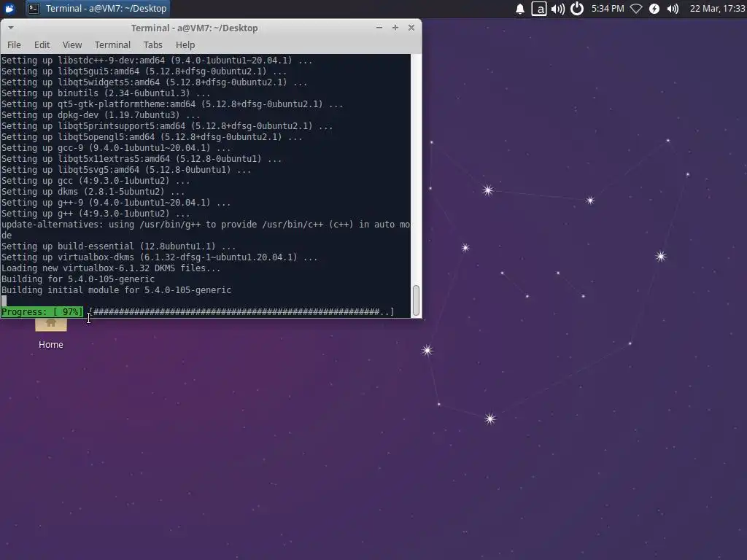Click the line 'Loading new virtualbox-6.1.32 DKMS files...'
747x560 pixels.
[111, 268]
